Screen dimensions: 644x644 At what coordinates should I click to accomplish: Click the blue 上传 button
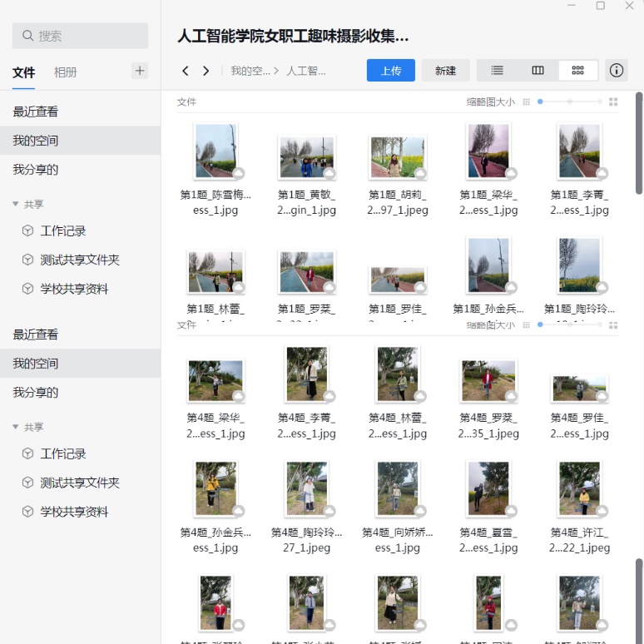coord(391,71)
